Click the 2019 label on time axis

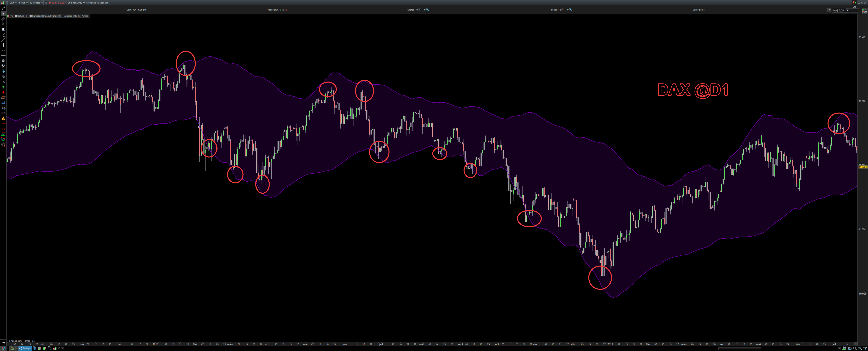pos(610,344)
